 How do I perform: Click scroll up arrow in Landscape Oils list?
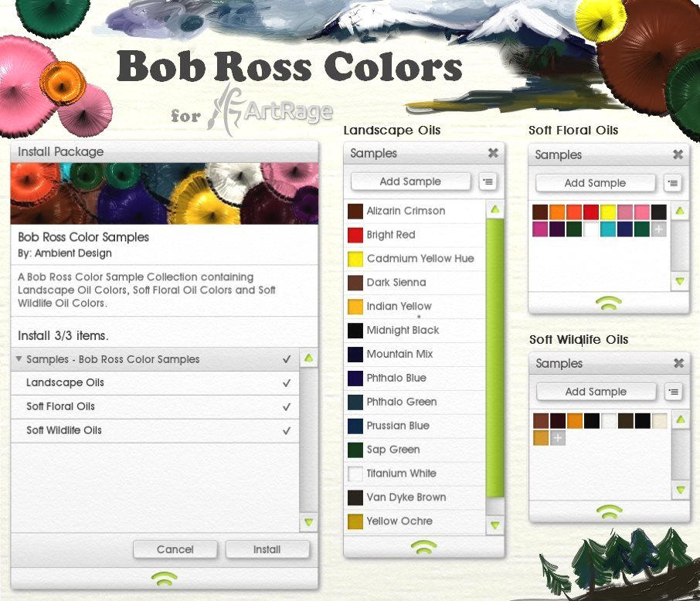(494, 209)
